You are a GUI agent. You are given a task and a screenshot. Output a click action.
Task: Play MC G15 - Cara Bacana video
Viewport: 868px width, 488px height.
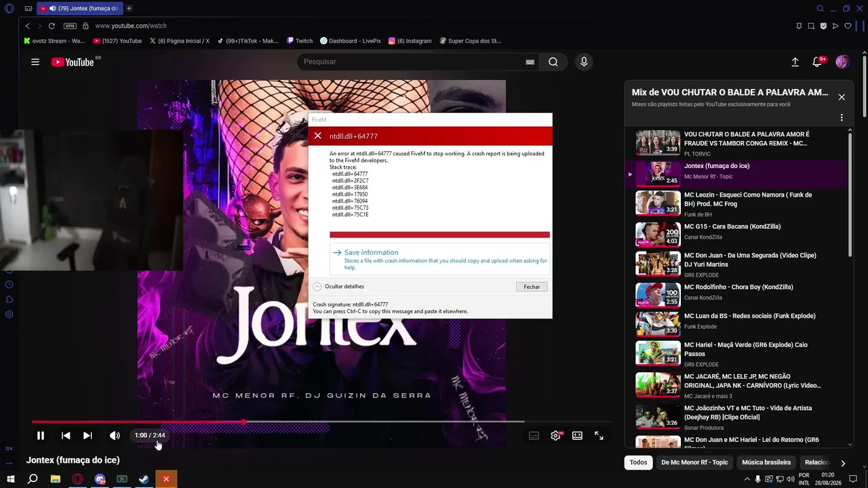pos(736,233)
